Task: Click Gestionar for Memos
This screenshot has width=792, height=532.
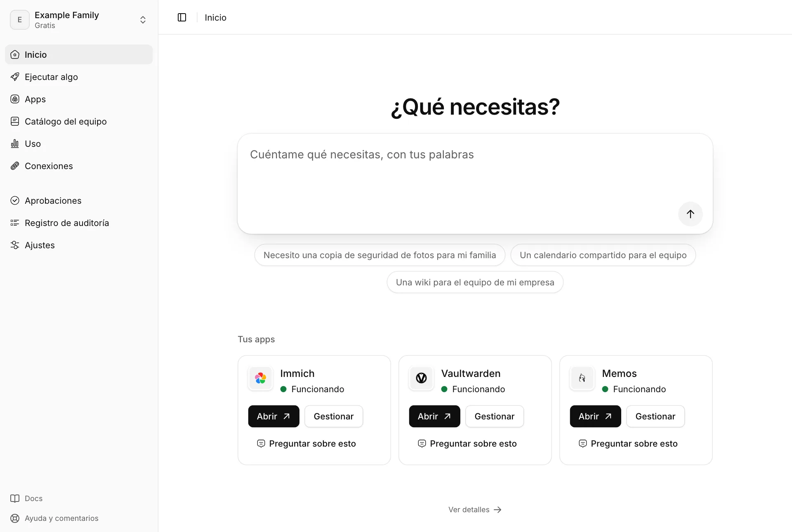Action: click(x=655, y=416)
